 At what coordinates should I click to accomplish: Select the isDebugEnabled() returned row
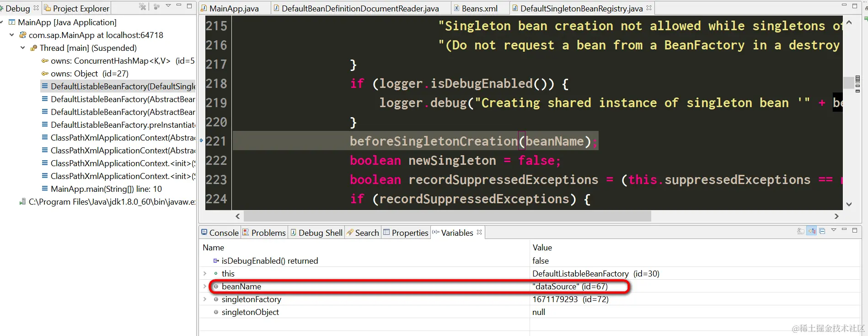coord(530,260)
